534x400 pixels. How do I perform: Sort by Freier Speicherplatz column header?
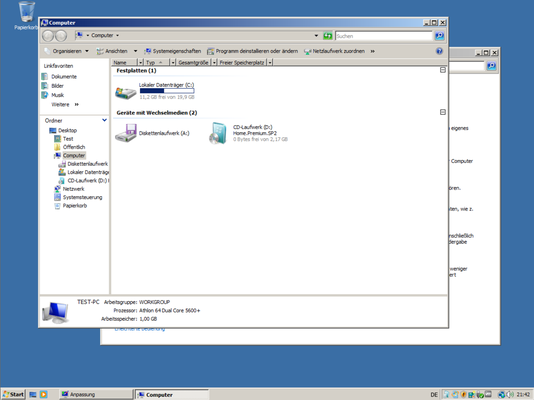242,62
